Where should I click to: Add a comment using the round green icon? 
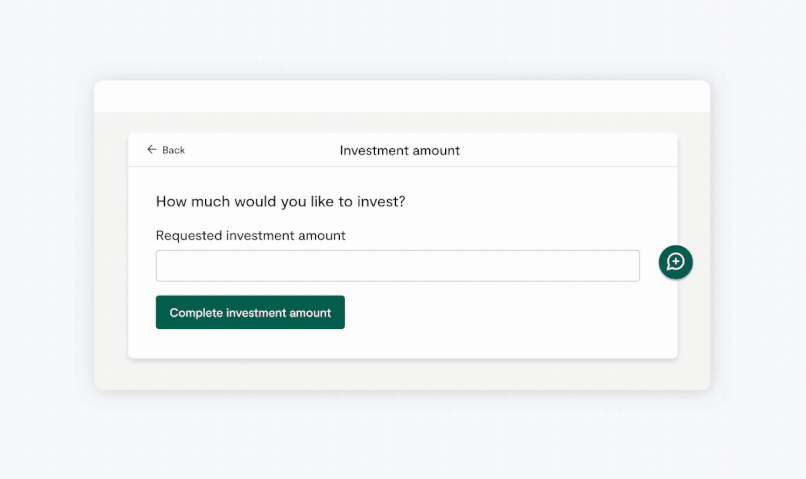click(x=676, y=262)
